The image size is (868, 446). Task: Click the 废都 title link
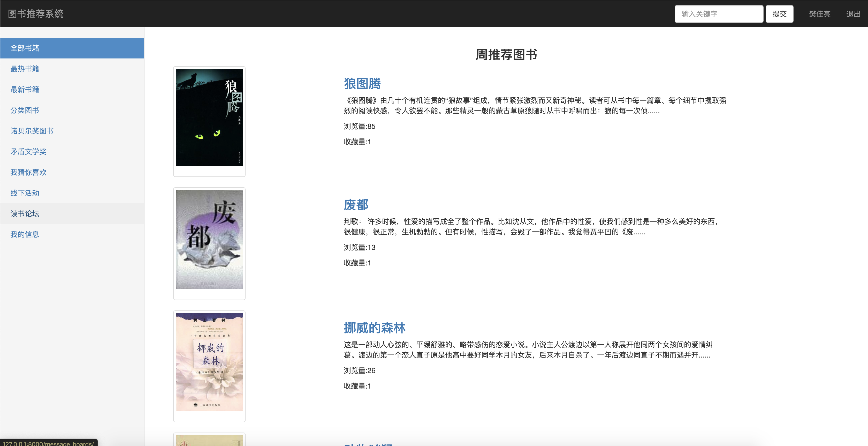coord(356,205)
